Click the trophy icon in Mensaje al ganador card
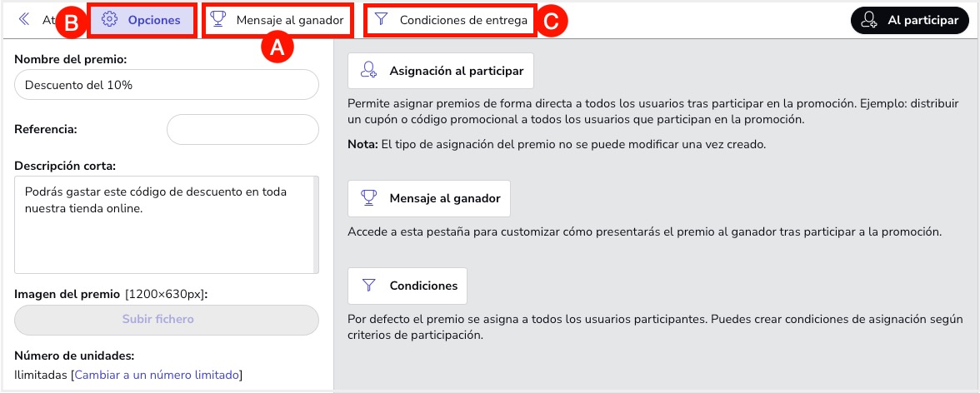 click(368, 198)
